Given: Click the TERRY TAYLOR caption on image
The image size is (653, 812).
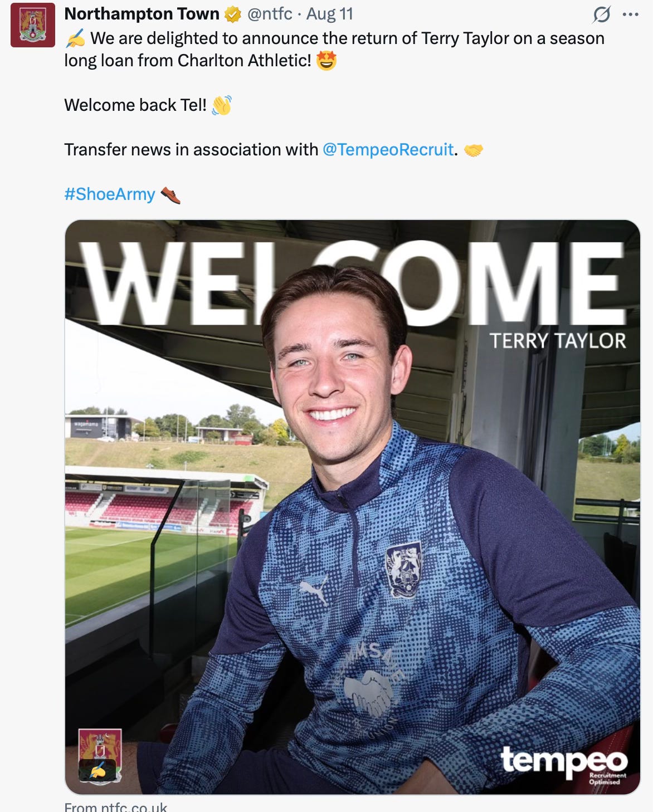Looking at the screenshot, I should click(x=558, y=341).
